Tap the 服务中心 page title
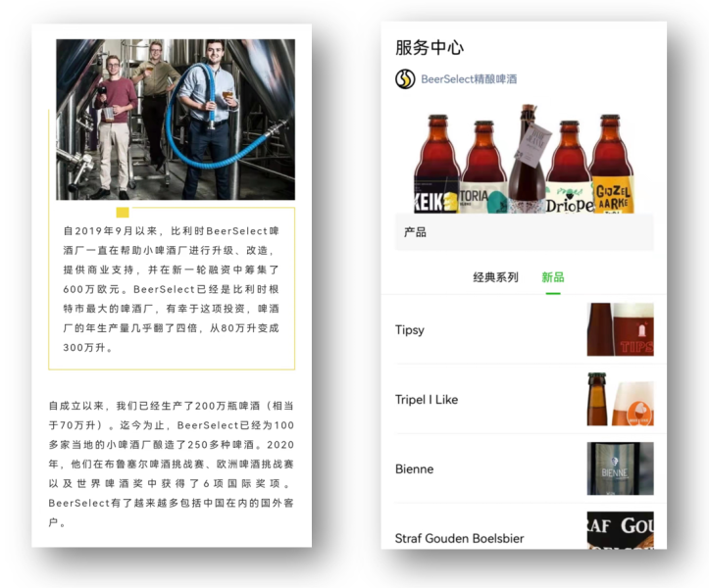Viewport: 709px width, 588px height. 430,48
